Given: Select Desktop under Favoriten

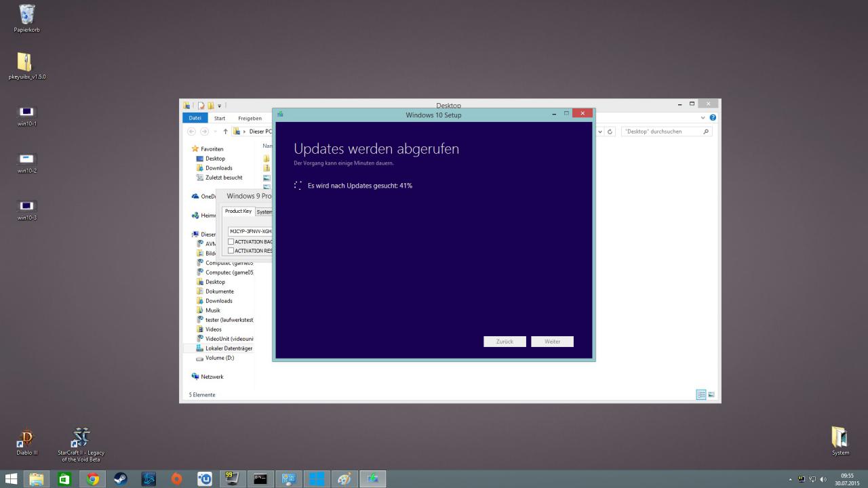Looking at the screenshot, I should click(x=210, y=159).
